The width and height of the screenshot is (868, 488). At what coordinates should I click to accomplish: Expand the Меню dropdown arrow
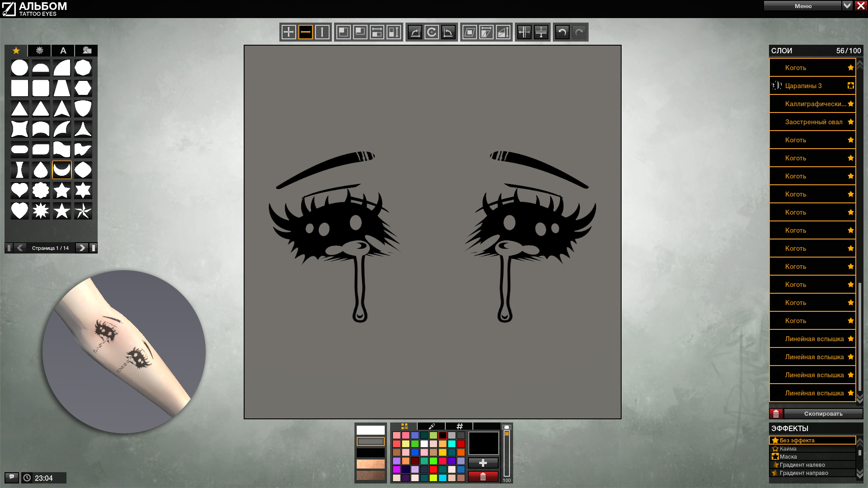[847, 5]
